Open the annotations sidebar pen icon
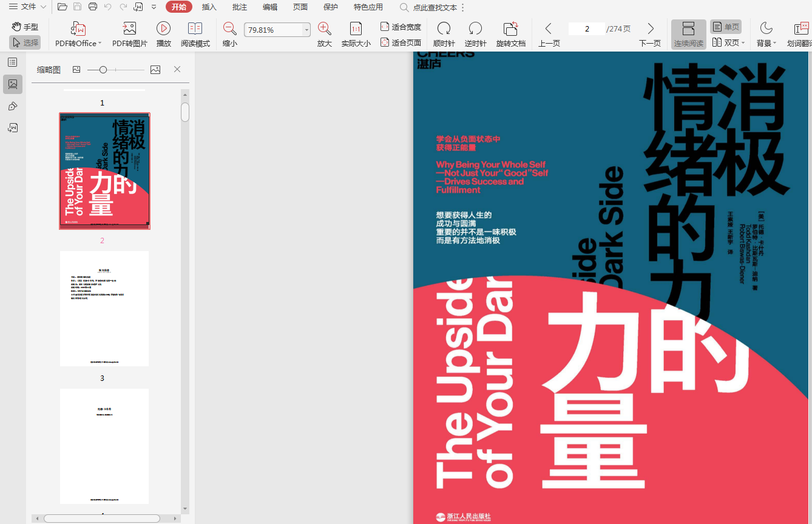This screenshot has width=812, height=524. coord(12,107)
